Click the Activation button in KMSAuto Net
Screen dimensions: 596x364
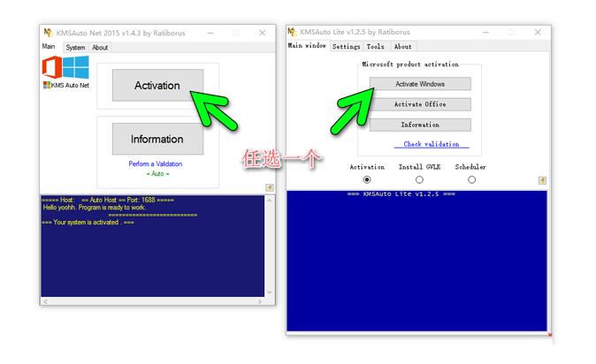point(157,85)
